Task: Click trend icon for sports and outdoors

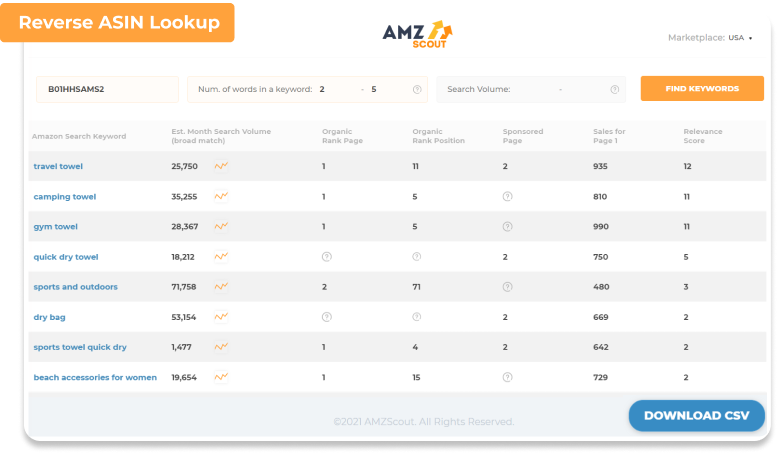Action: pyautogui.click(x=221, y=287)
